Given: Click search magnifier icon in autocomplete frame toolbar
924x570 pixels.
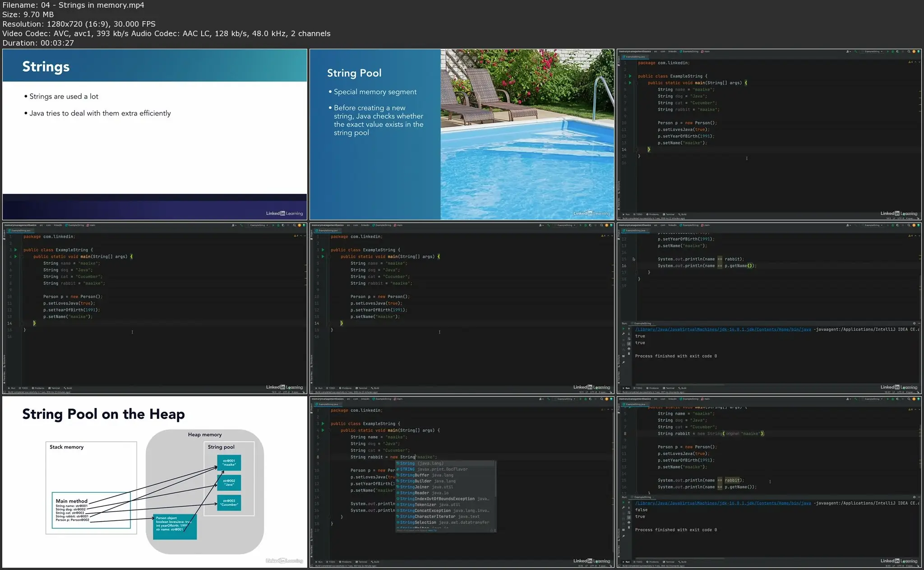Looking at the screenshot, I should click(x=601, y=399).
